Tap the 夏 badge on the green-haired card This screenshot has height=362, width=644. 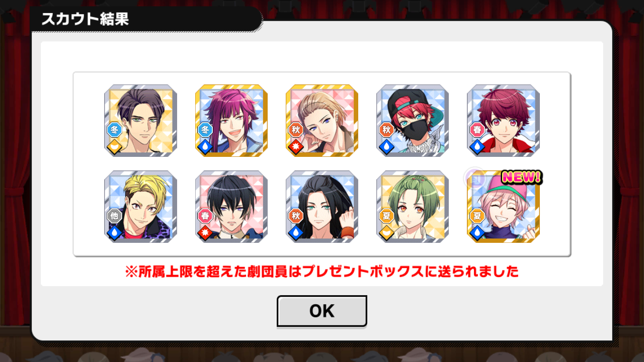[x=386, y=216]
